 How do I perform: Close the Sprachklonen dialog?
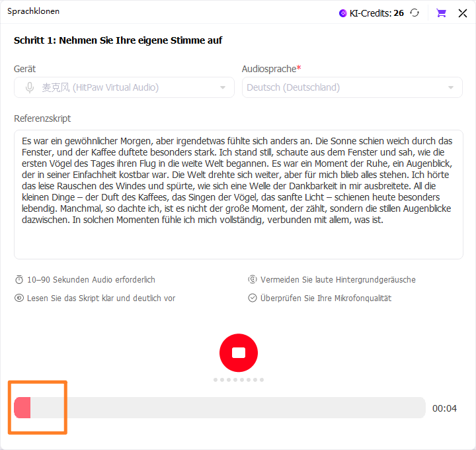coord(463,13)
